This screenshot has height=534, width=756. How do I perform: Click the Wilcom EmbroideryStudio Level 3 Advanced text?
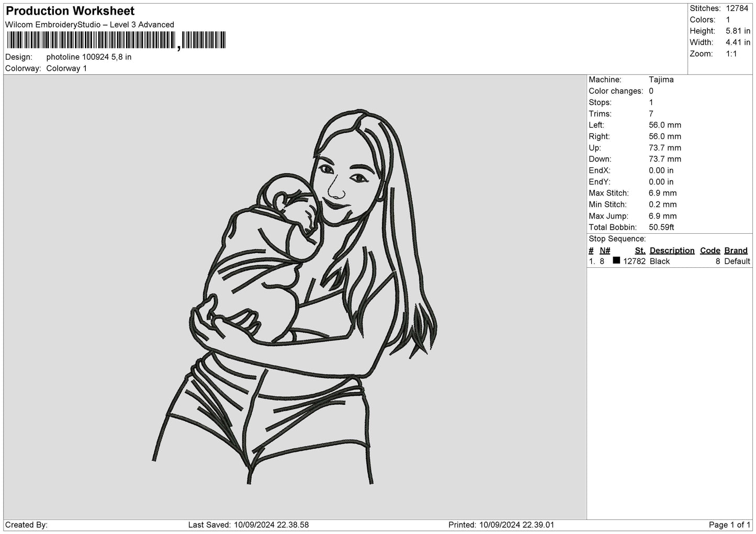pos(89,25)
